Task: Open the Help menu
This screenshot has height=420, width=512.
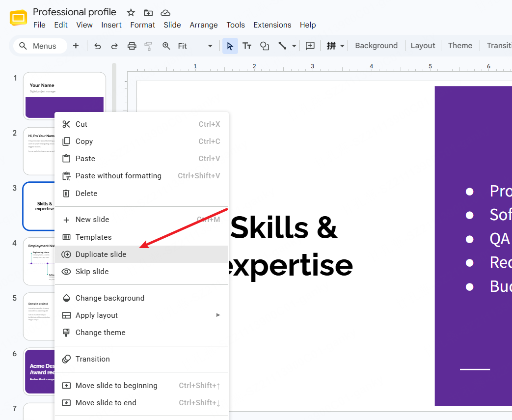Action: tap(308, 25)
